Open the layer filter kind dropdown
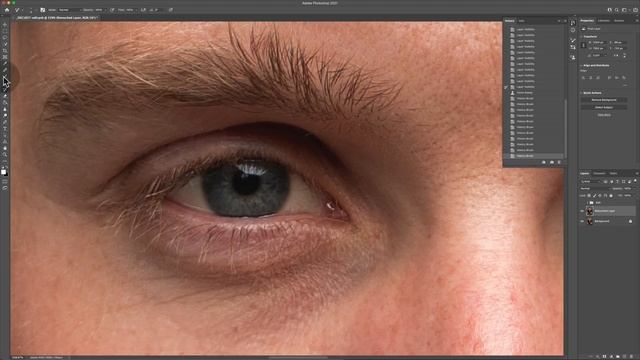This screenshot has height=360, width=640. pos(591,182)
